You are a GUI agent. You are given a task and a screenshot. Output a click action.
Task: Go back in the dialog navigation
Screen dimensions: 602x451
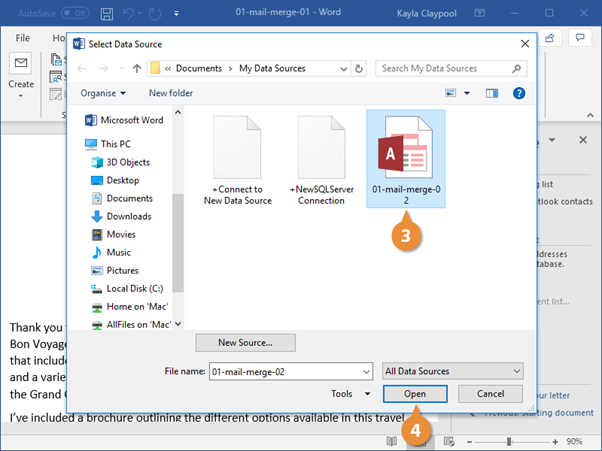tap(81, 68)
